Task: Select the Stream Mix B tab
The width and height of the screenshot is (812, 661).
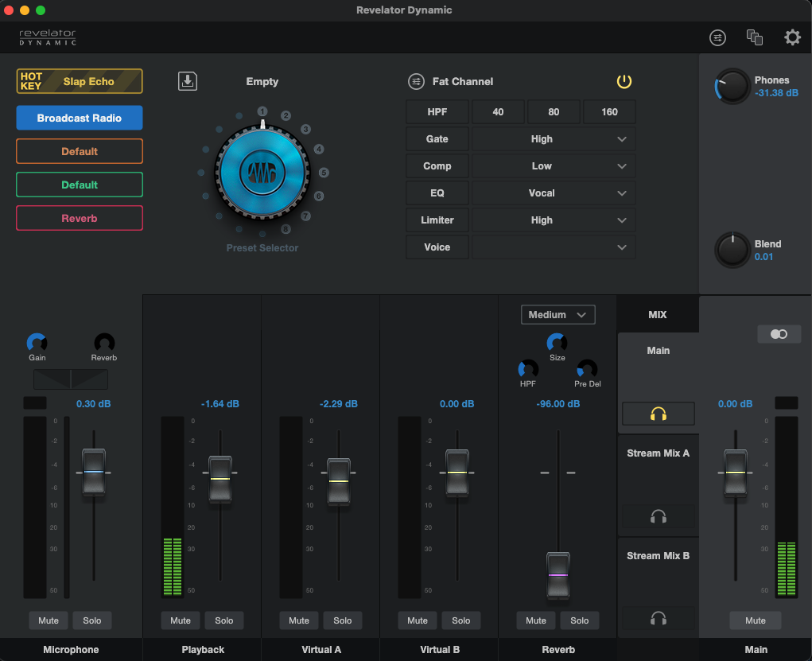Action: point(659,556)
